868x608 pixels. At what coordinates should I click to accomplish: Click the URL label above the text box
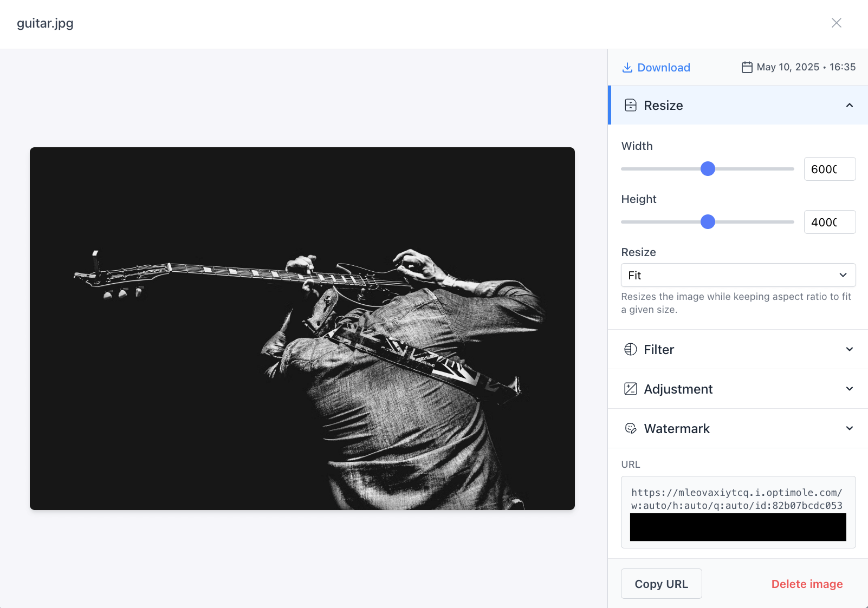click(x=631, y=465)
